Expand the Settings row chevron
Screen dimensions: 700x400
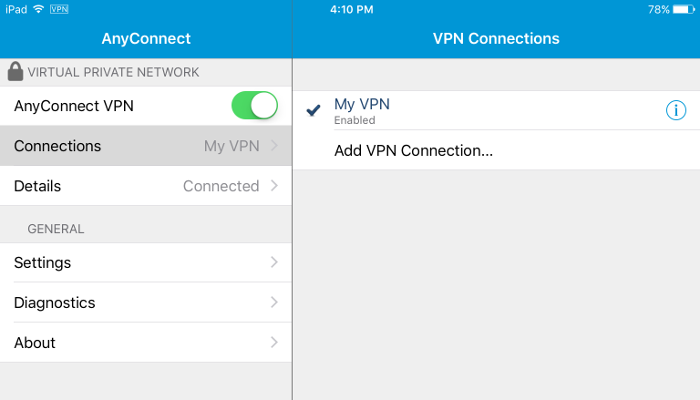[274, 262]
